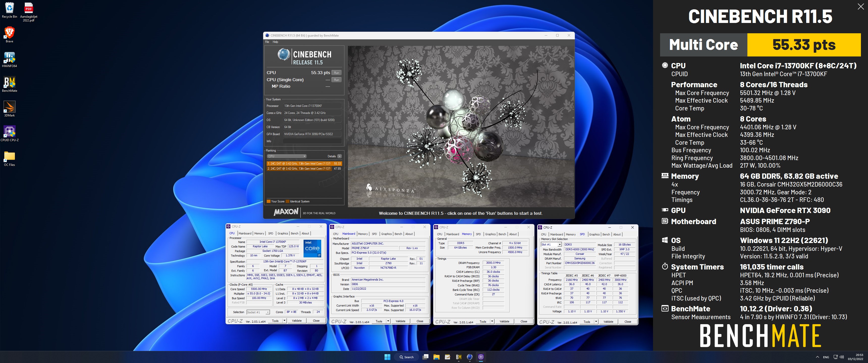Click the taskbar Search box
Screen dimensions: 868x363
(x=406, y=357)
